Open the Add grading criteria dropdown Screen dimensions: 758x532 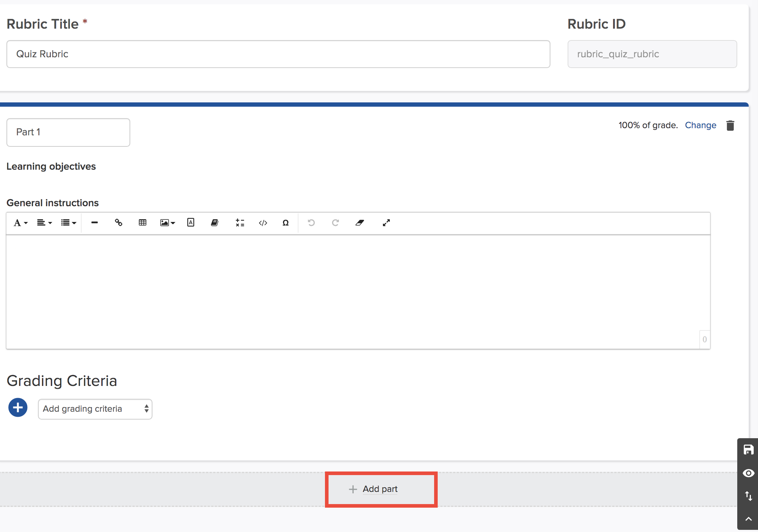(x=95, y=409)
